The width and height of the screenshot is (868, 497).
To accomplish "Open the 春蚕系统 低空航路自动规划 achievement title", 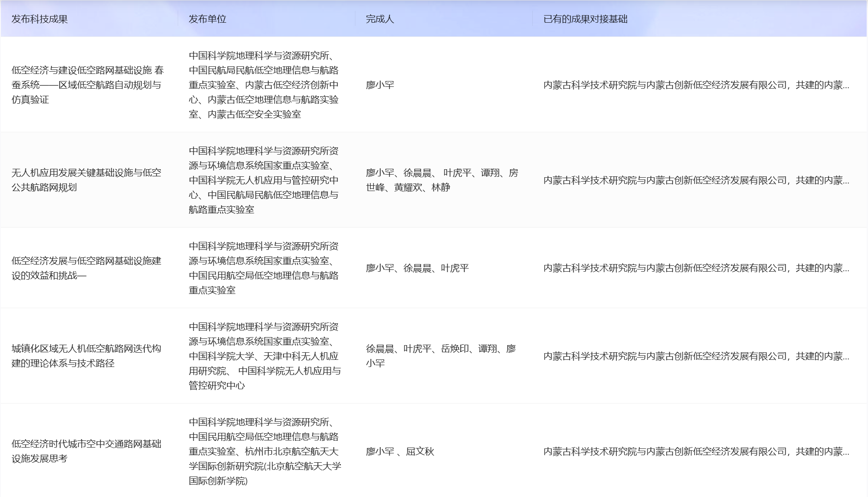I will click(87, 85).
